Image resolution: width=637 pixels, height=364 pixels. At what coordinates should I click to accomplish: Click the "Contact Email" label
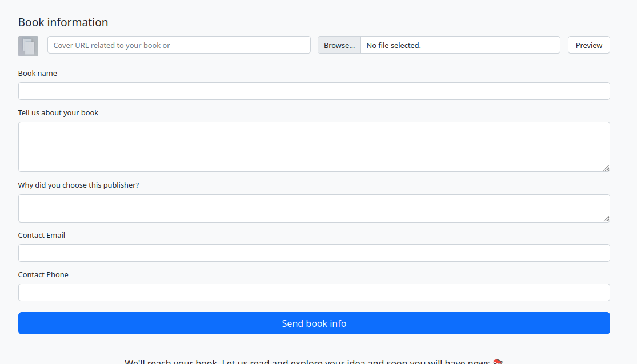click(42, 236)
